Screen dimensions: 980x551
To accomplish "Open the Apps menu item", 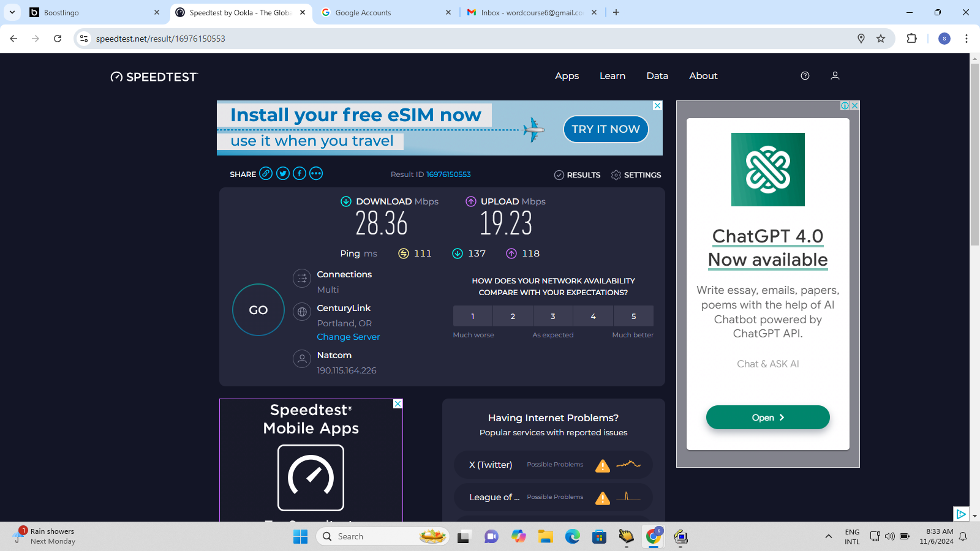I will (x=567, y=76).
